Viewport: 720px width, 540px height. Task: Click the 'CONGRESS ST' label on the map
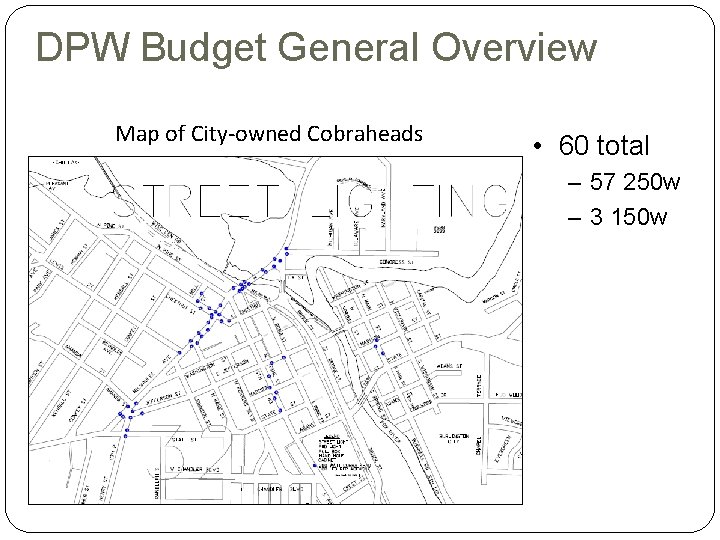coord(396,262)
